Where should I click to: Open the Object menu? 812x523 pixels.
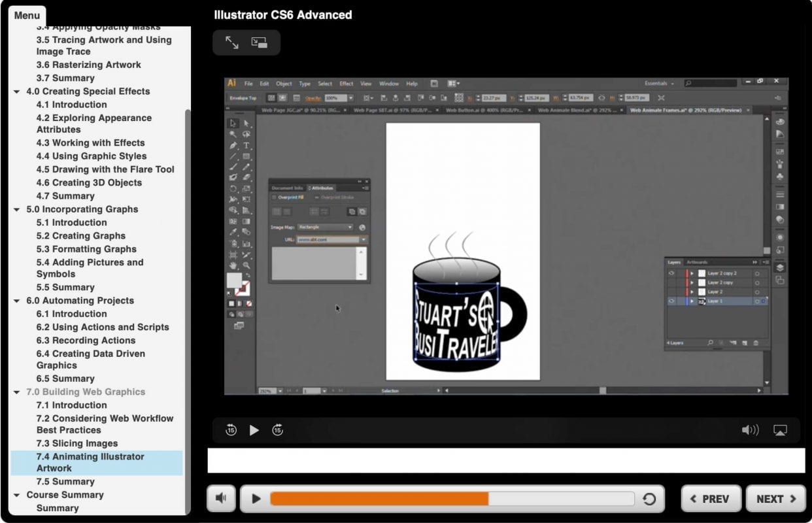284,84
